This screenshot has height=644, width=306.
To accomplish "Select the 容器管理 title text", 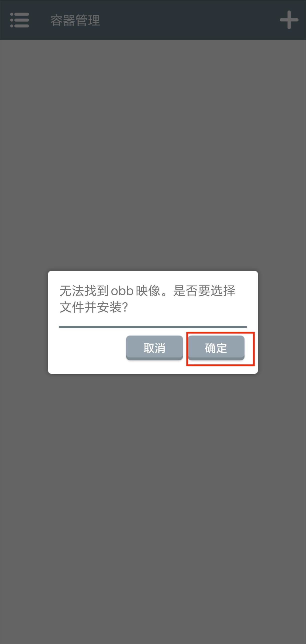I will pos(75,20).
